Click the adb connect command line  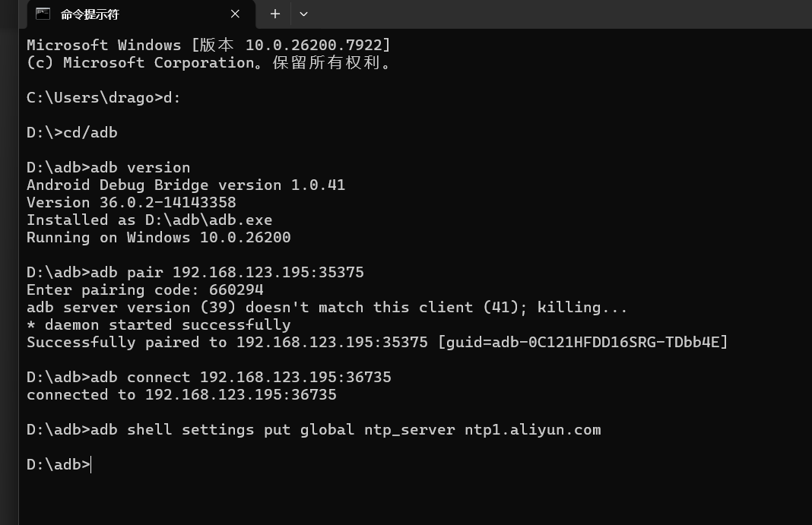point(209,378)
